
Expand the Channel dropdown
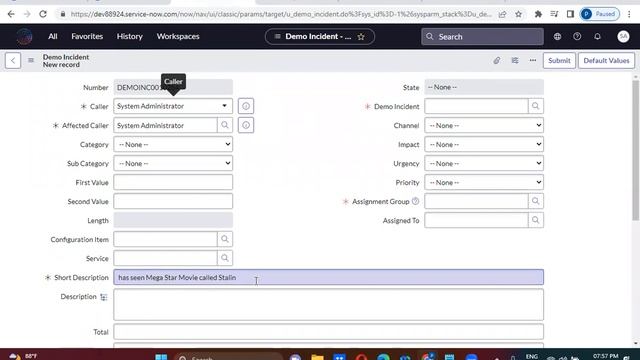(484, 125)
